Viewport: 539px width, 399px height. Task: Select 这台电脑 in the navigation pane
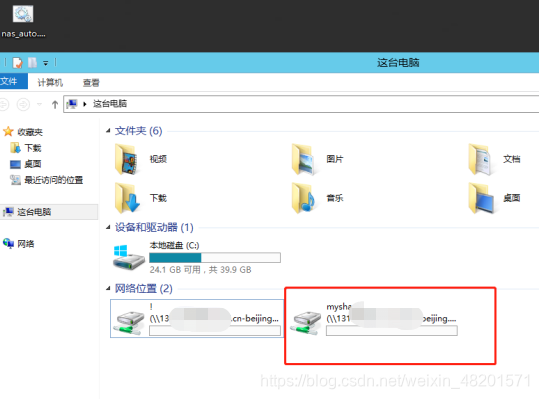[x=49, y=212]
